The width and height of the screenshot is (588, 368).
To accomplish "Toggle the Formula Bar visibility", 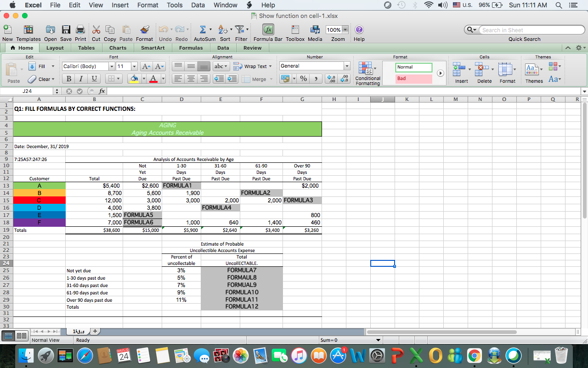I will pyautogui.click(x=268, y=29).
